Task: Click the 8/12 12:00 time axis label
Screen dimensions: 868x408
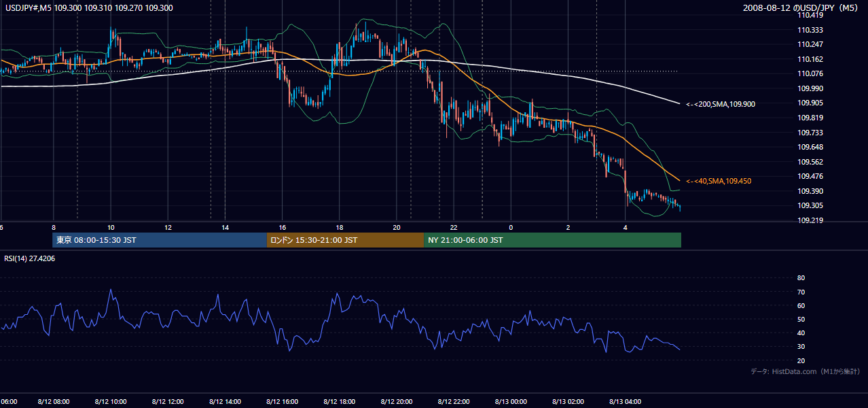Action: (x=168, y=402)
